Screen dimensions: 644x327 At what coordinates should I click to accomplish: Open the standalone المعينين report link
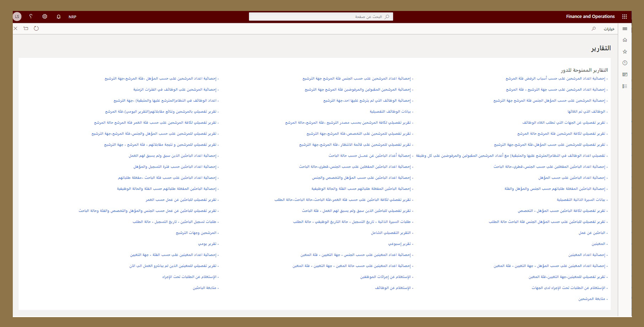point(600,244)
